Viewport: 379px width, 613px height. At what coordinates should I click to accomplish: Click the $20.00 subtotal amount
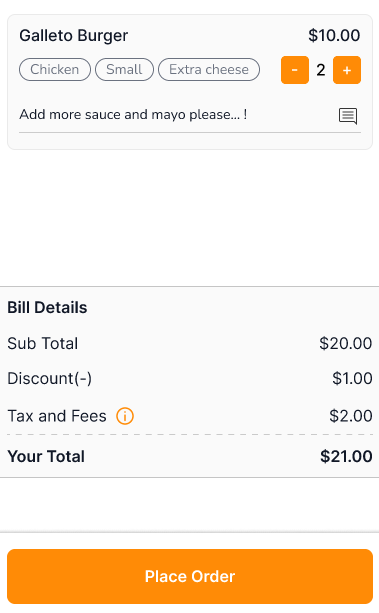pyautogui.click(x=345, y=343)
